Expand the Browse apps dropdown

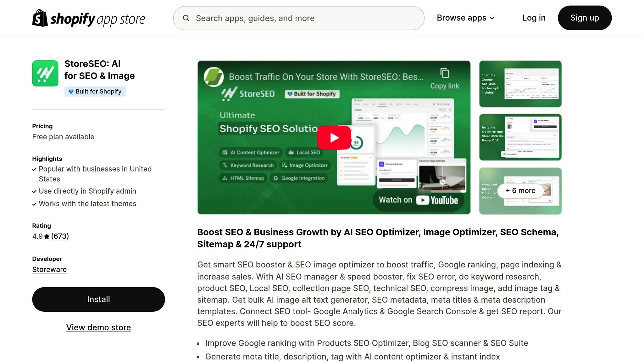(x=466, y=18)
